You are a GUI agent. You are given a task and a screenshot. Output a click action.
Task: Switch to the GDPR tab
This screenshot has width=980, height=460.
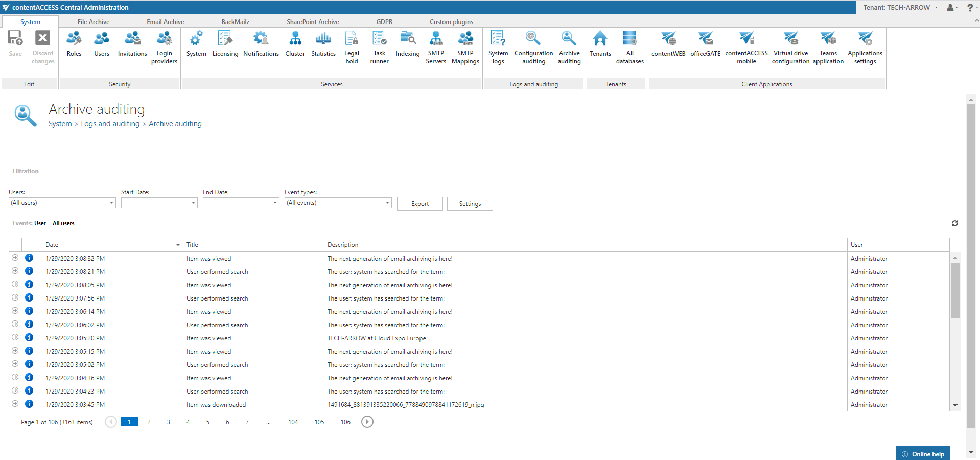click(384, 22)
